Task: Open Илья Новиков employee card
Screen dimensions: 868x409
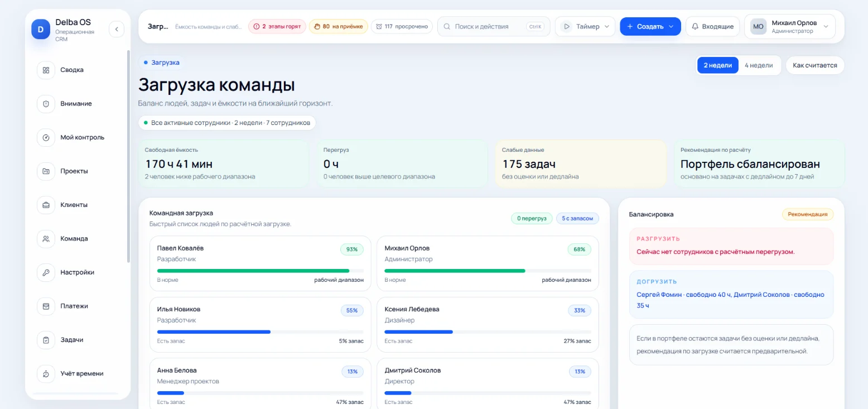Action: [x=261, y=324]
